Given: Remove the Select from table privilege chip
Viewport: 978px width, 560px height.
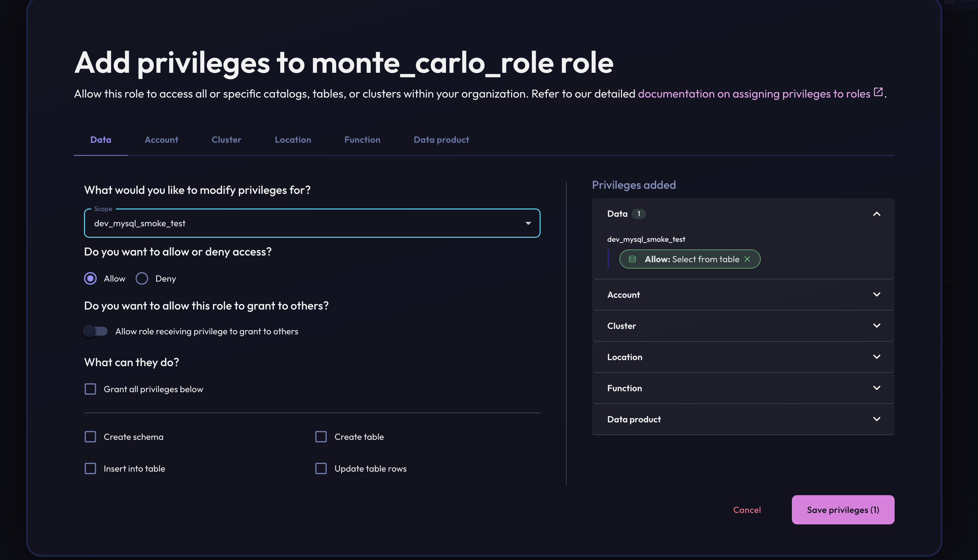Looking at the screenshot, I should coord(747,259).
